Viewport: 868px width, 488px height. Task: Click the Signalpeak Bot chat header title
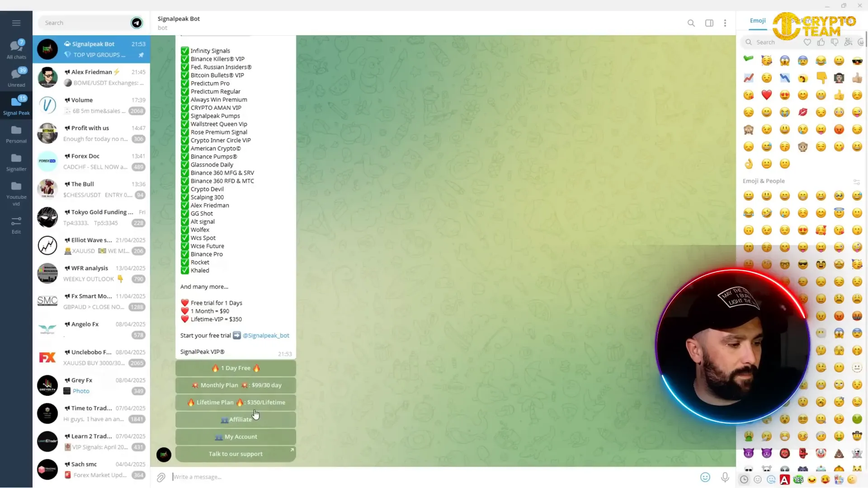click(x=179, y=19)
